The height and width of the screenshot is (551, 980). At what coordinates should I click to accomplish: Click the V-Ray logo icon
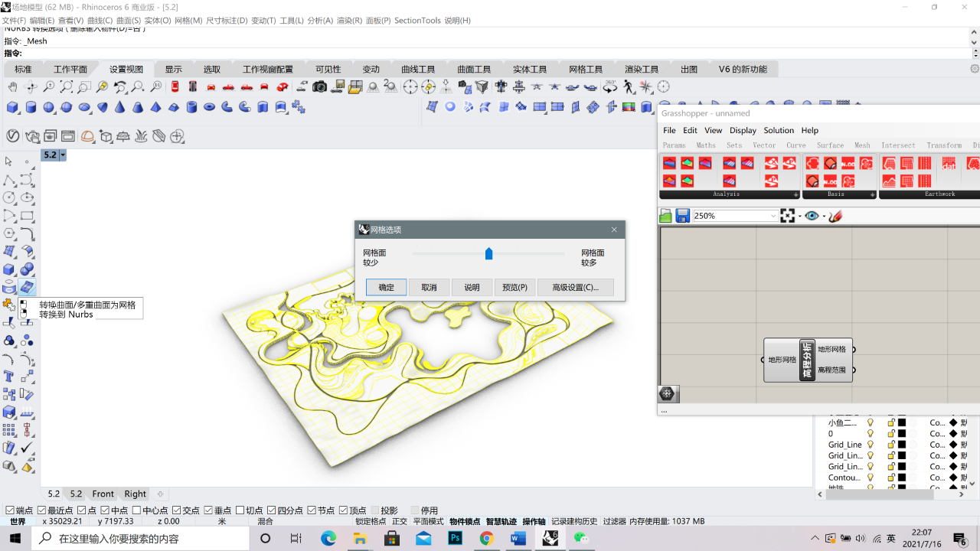[x=13, y=136]
